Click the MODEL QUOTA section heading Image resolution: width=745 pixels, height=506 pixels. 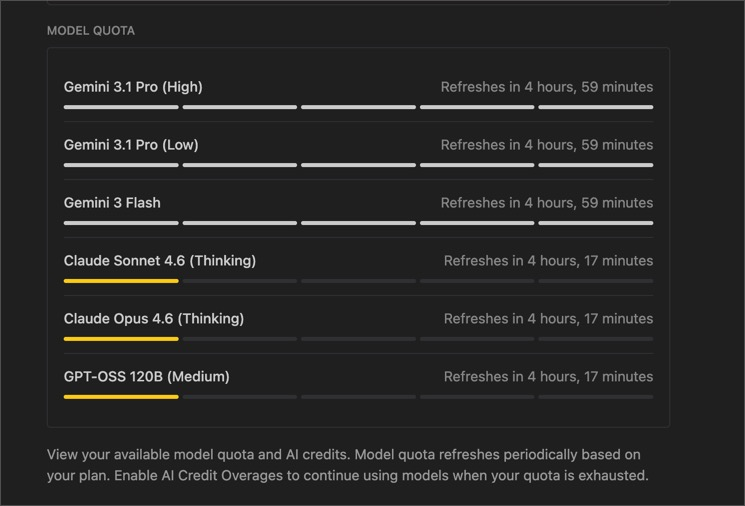tap(91, 31)
